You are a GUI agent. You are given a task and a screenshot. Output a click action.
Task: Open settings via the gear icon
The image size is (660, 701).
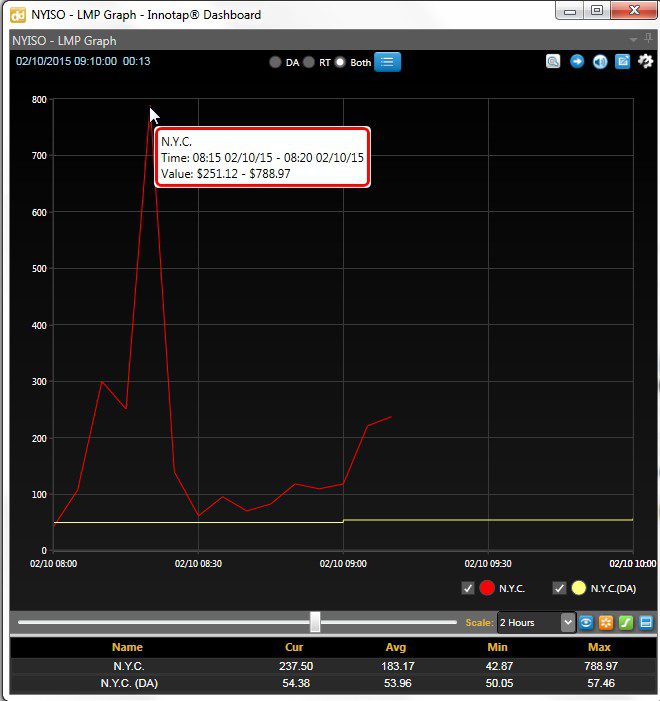(x=645, y=62)
